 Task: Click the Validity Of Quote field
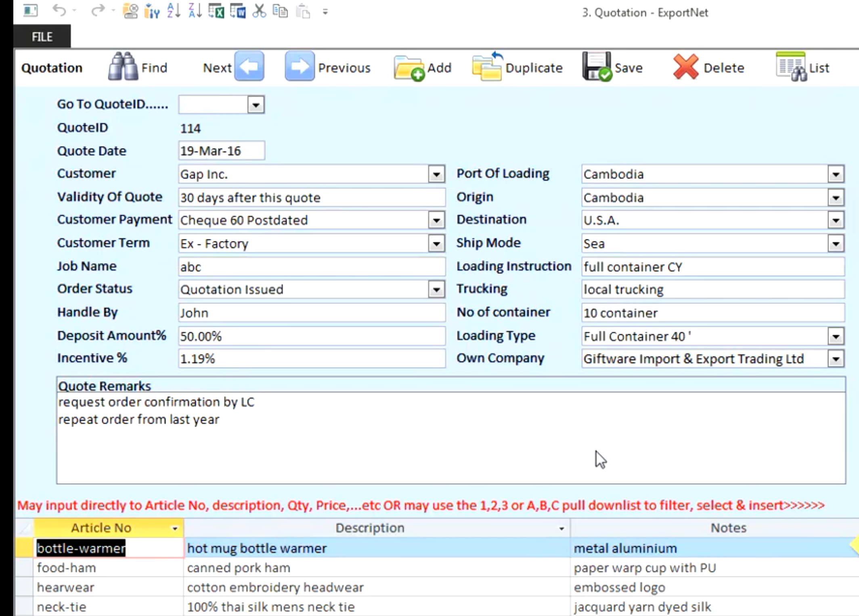pyautogui.click(x=312, y=198)
